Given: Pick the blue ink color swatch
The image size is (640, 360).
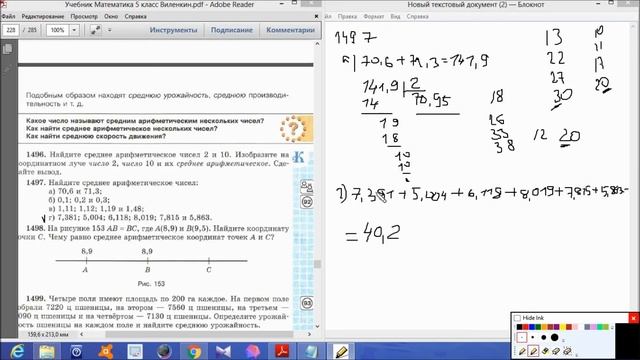Looking at the screenshot, I should (532, 327).
